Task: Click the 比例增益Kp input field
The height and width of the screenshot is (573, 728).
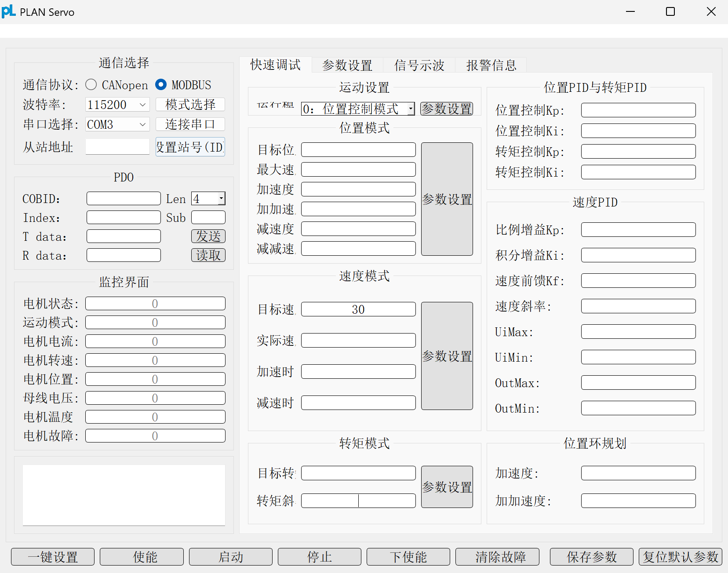Action: tap(638, 230)
